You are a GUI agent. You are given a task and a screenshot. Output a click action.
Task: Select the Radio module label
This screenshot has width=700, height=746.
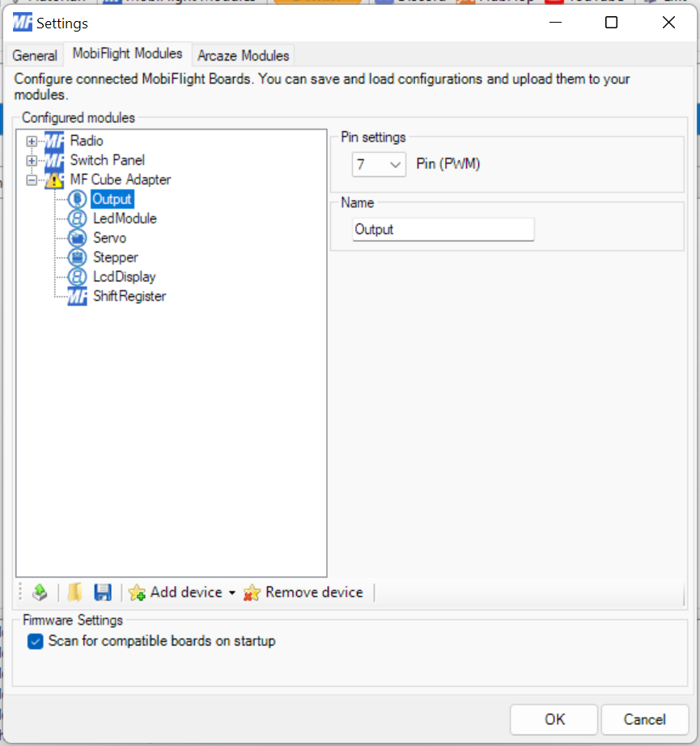tap(87, 141)
